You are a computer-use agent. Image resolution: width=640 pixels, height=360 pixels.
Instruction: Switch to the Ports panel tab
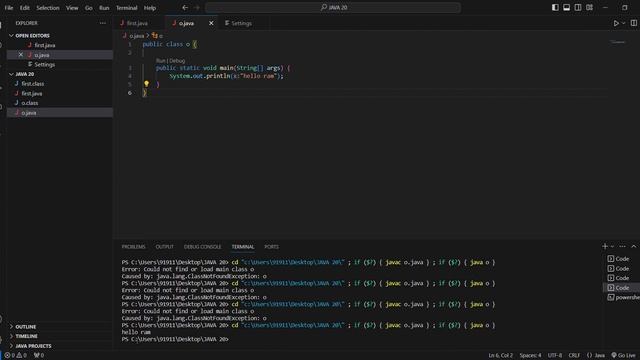[271, 247]
